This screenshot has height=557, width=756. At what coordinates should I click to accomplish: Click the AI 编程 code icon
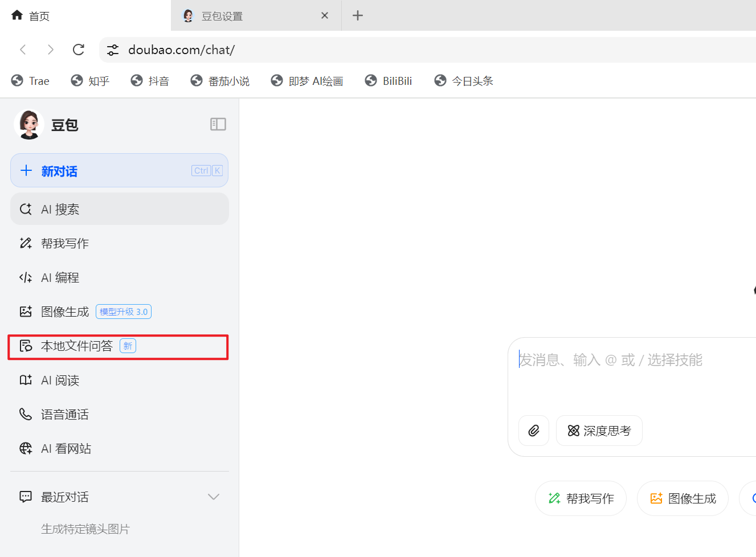coord(26,277)
